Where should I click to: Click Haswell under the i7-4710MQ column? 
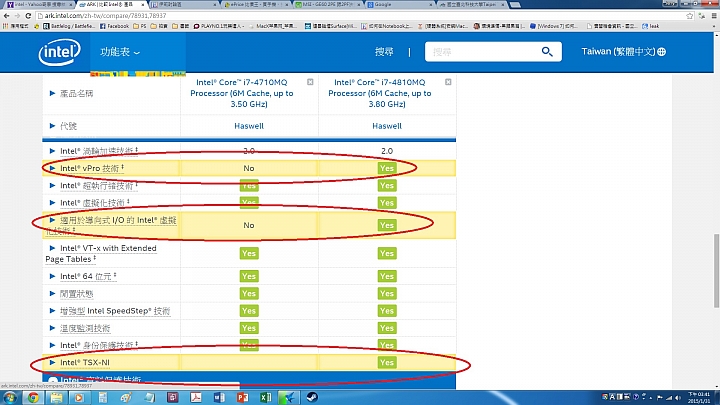(249, 126)
